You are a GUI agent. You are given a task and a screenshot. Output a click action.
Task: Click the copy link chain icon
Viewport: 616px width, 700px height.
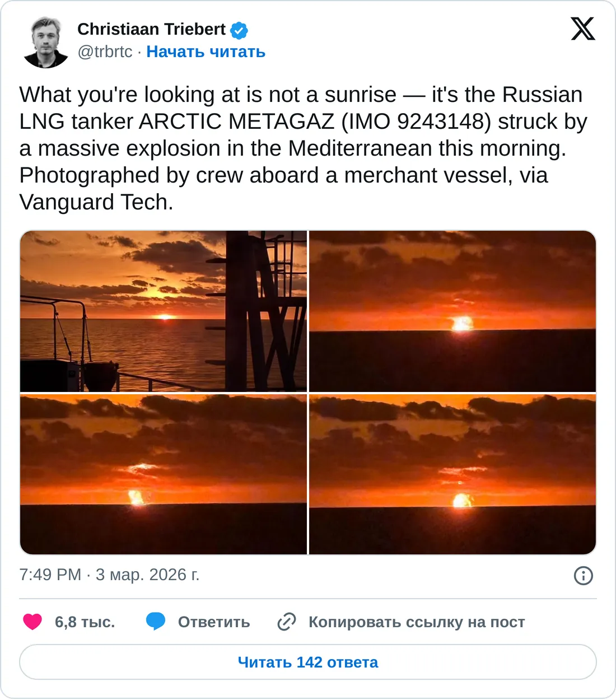287,622
